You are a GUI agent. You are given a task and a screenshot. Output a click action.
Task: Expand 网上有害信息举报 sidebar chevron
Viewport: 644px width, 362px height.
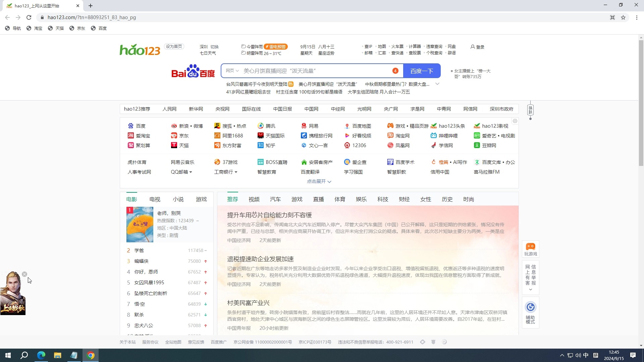click(530, 289)
